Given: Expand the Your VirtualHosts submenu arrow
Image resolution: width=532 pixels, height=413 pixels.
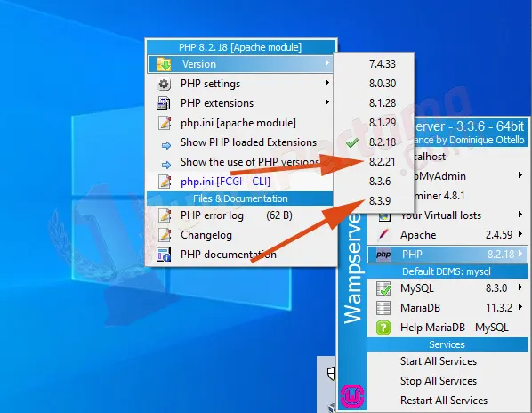Looking at the screenshot, I should tap(520, 215).
